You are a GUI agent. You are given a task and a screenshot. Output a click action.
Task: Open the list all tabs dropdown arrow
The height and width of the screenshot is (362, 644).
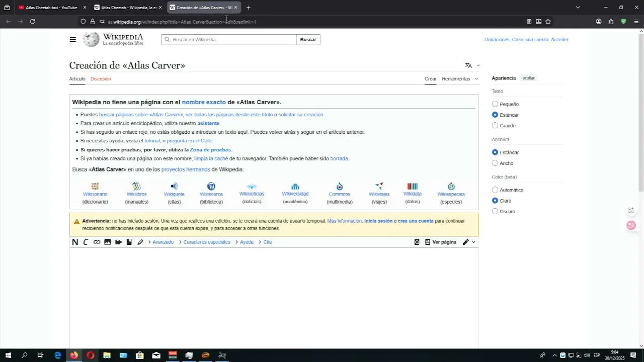(x=578, y=8)
